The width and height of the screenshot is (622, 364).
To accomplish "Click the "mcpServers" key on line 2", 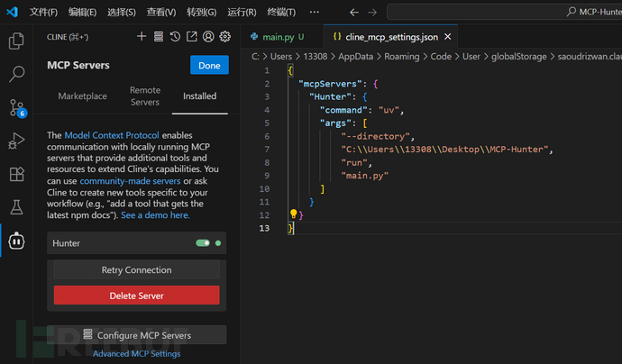I will click(330, 84).
